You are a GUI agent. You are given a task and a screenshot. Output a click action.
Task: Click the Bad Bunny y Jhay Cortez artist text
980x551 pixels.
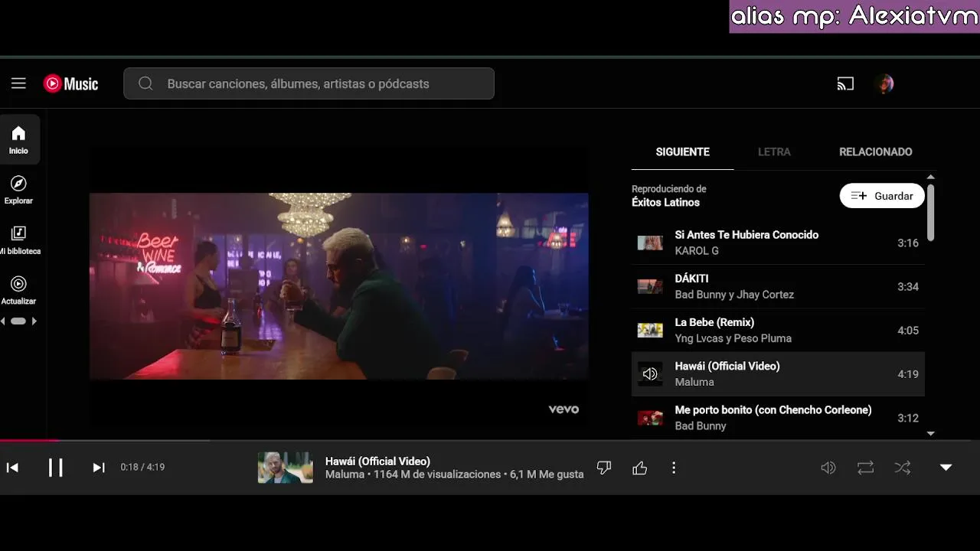pyautogui.click(x=734, y=295)
